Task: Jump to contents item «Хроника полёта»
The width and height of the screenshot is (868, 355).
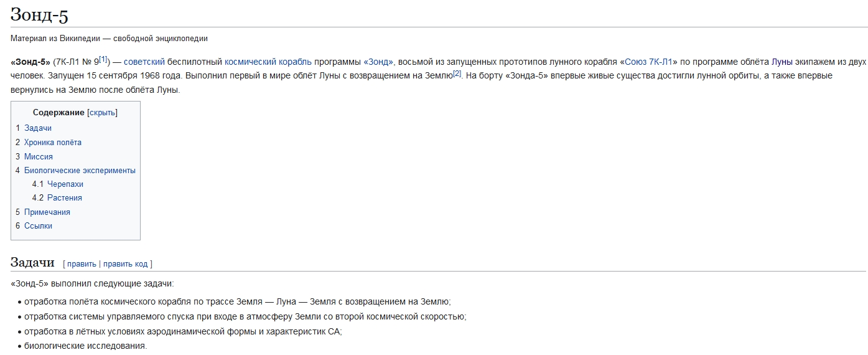Action: pyautogui.click(x=53, y=143)
